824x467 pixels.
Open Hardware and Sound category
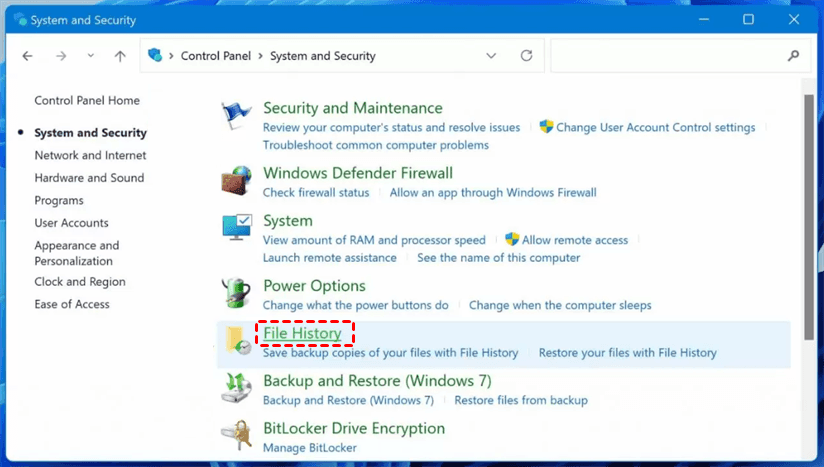click(x=89, y=178)
